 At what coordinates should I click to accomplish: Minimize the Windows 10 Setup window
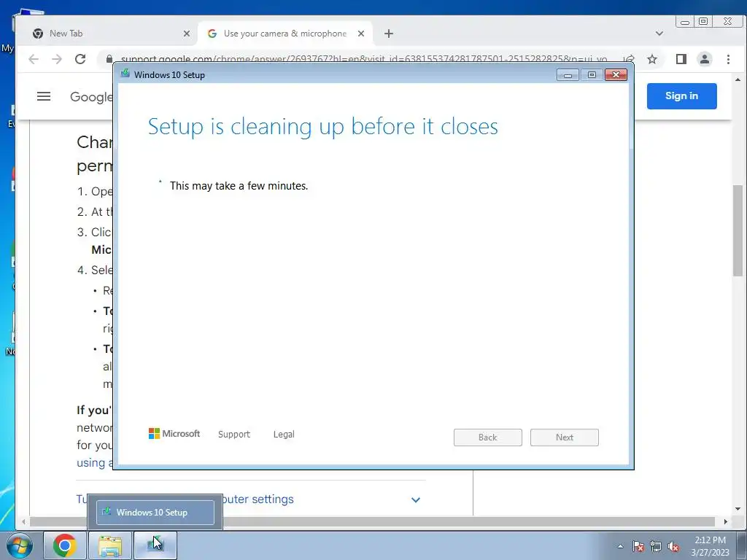pos(568,75)
